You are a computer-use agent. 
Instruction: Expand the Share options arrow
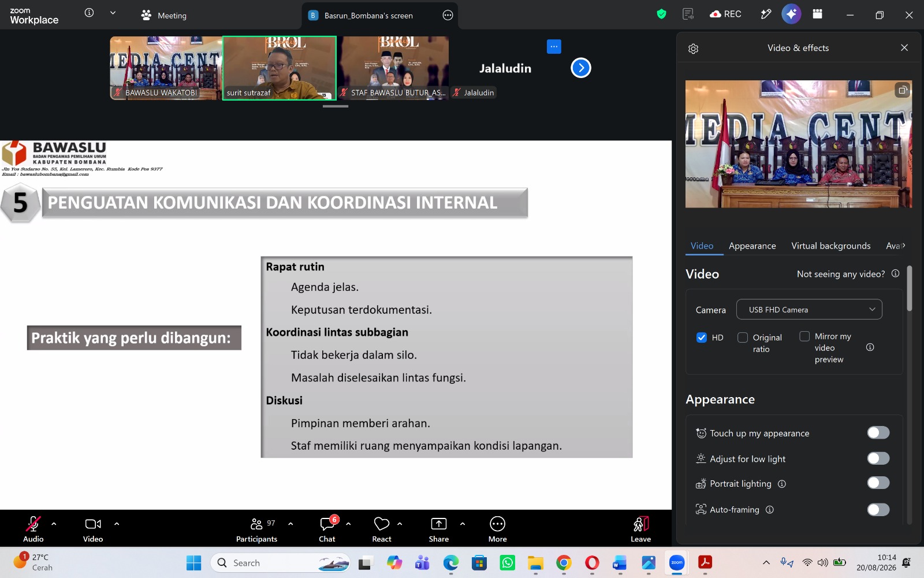click(463, 524)
